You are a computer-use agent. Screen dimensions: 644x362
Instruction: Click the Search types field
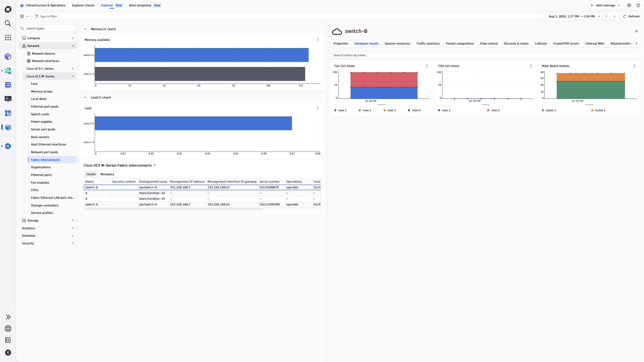coord(47,28)
